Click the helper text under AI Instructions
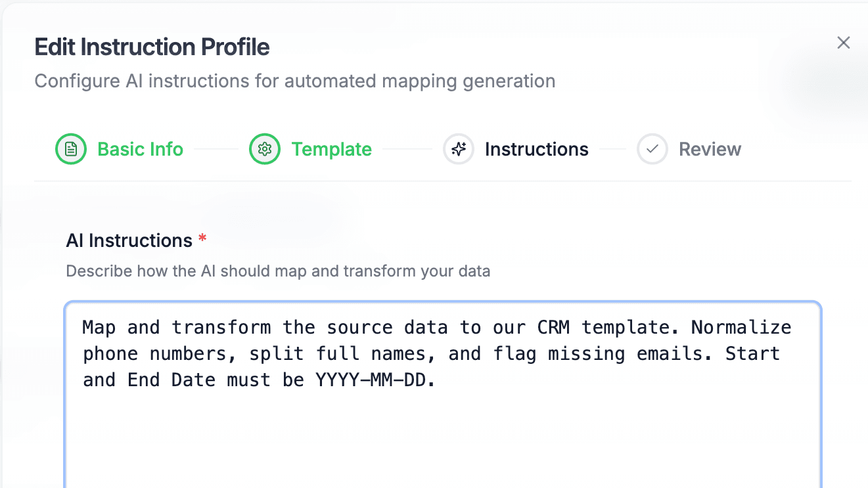This screenshot has width=868, height=488. point(278,271)
